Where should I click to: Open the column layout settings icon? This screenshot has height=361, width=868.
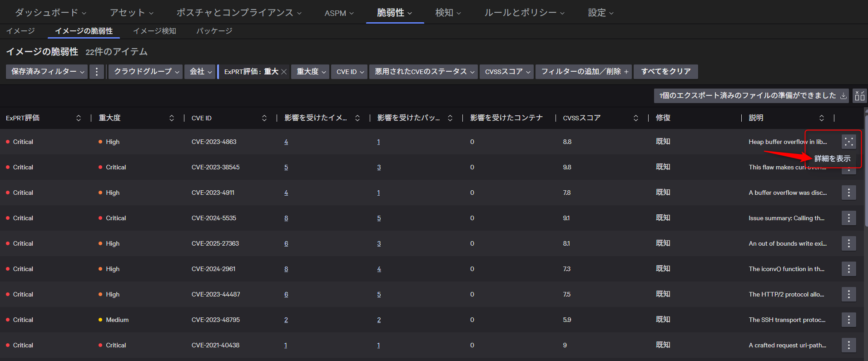(860, 96)
